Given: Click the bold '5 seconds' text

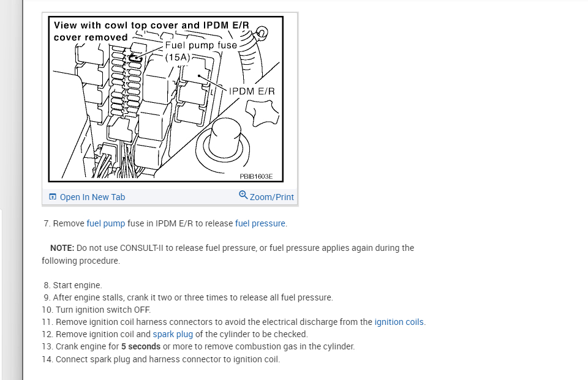Looking at the screenshot, I should click(x=141, y=346).
